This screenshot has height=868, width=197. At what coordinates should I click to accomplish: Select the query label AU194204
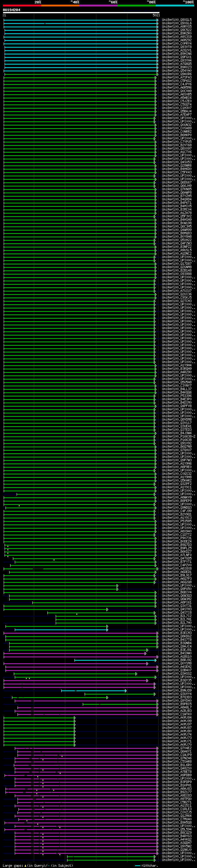coord(11,10)
